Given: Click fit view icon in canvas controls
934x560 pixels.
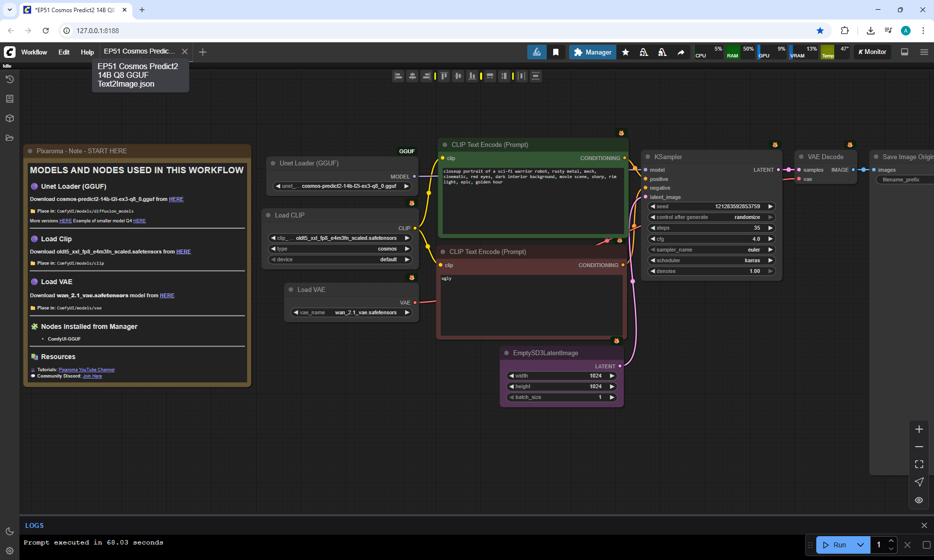Looking at the screenshot, I should click(919, 464).
